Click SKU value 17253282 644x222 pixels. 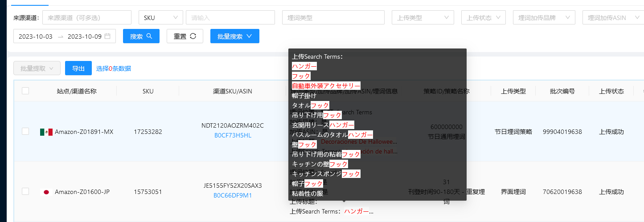point(148,132)
